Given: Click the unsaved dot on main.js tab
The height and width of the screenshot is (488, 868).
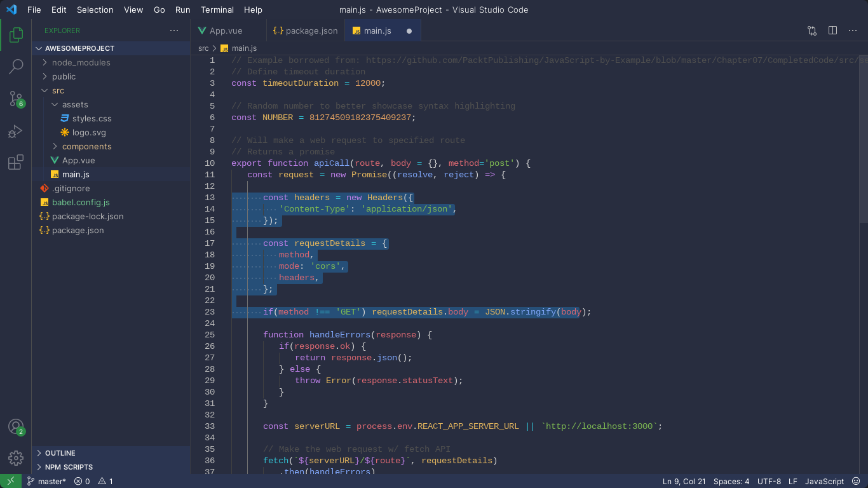Looking at the screenshot, I should pos(409,30).
